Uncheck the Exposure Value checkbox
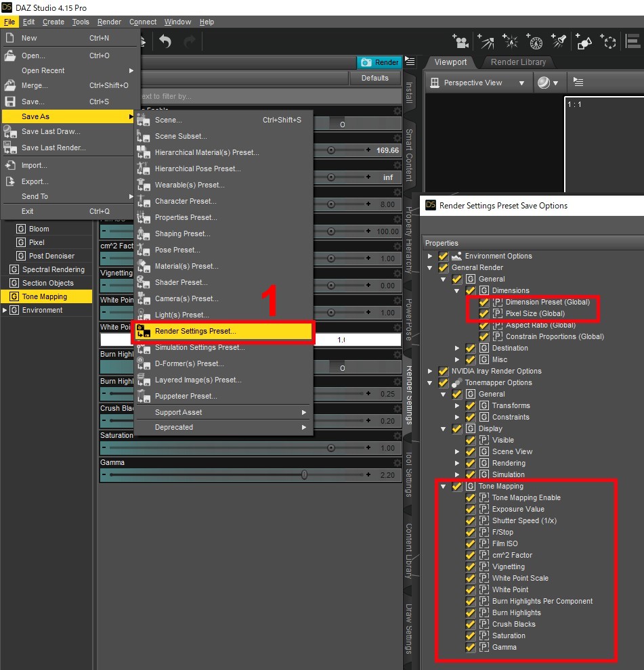 pos(471,510)
